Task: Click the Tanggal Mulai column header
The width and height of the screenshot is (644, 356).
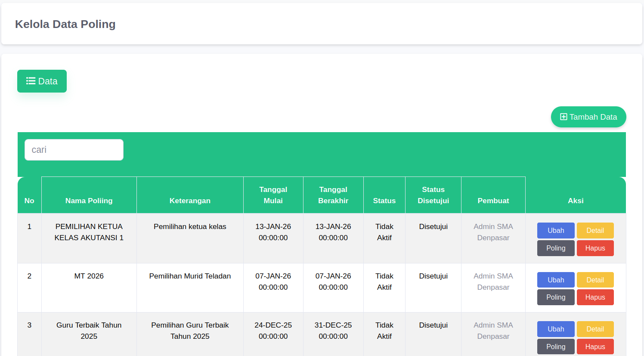Action: click(273, 195)
